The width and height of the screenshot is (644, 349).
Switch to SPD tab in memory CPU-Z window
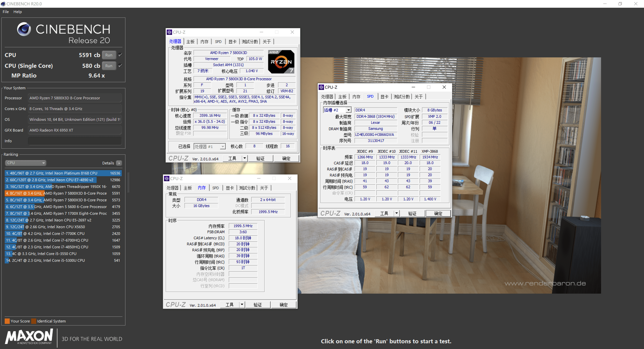(216, 188)
